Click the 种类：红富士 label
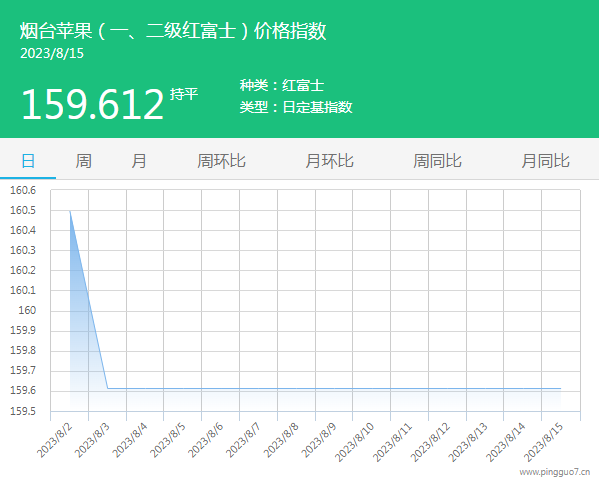The height and width of the screenshot is (482, 599). coord(282,85)
